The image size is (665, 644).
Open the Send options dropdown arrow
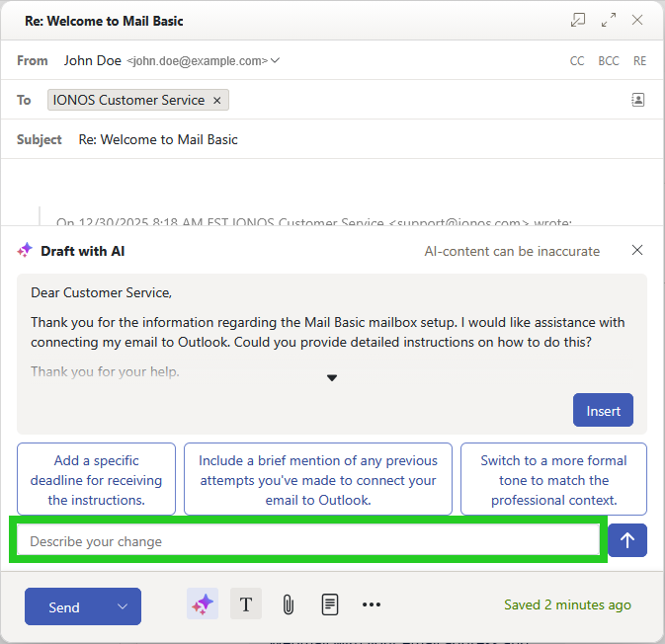[123, 606]
